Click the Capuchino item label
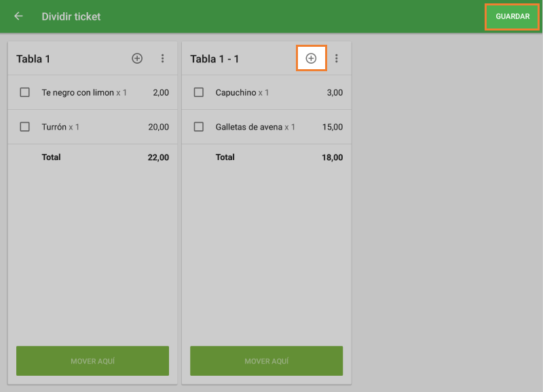This screenshot has width=543, height=392. click(x=236, y=92)
